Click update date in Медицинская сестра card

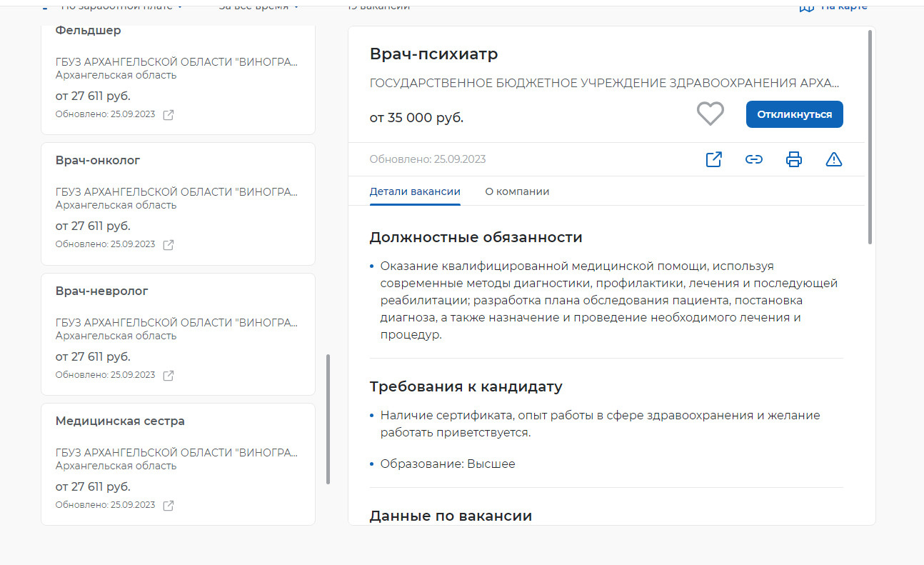pyautogui.click(x=105, y=504)
